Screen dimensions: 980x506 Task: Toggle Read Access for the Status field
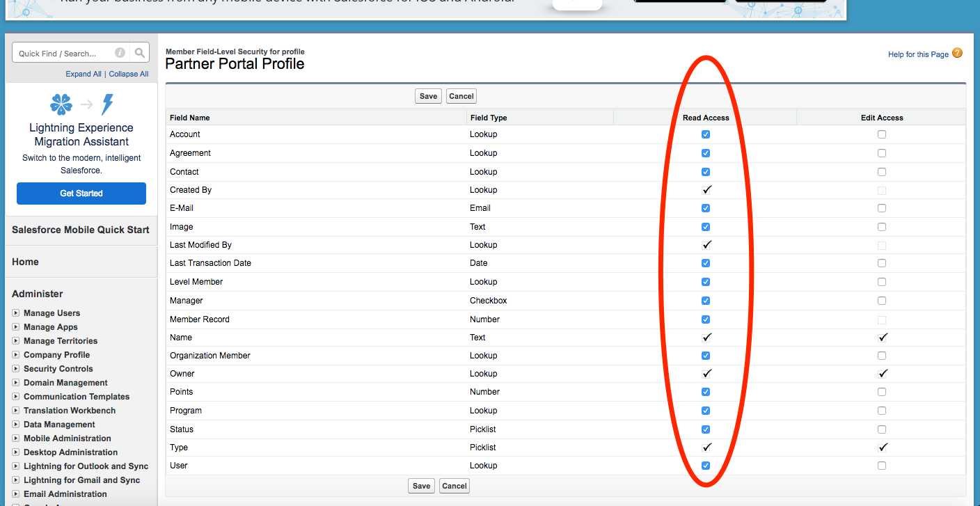click(706, 429)
